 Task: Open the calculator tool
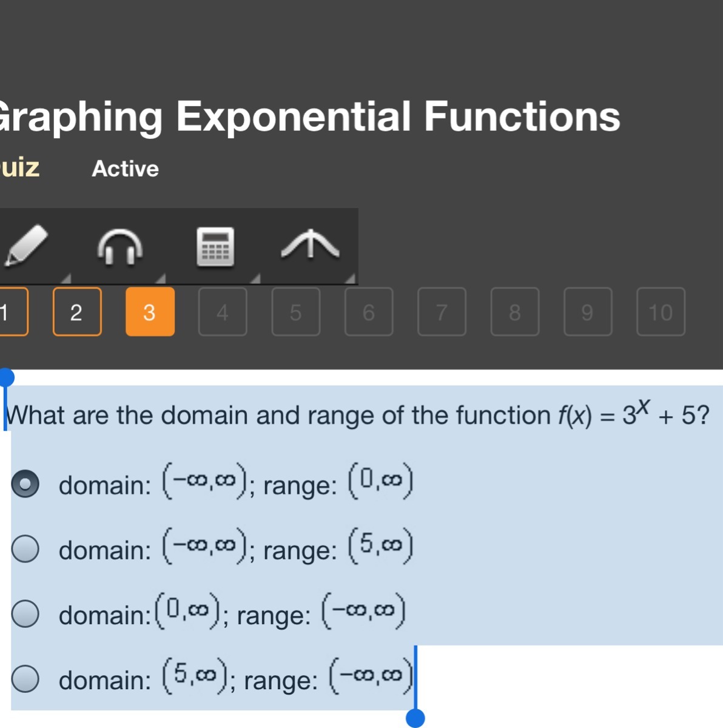click(x=215, y=247)
